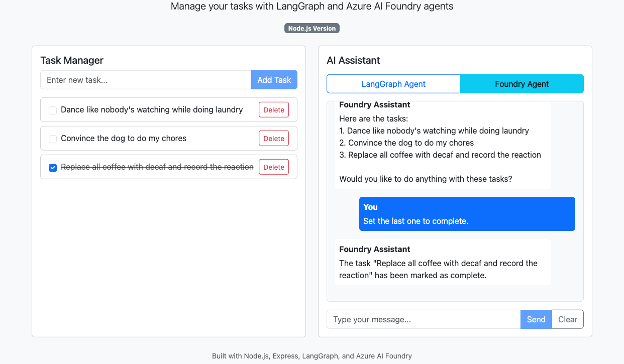Check the "Convince the dog" task checkbox
Screen dimensions: 624x364
(53, 138)
